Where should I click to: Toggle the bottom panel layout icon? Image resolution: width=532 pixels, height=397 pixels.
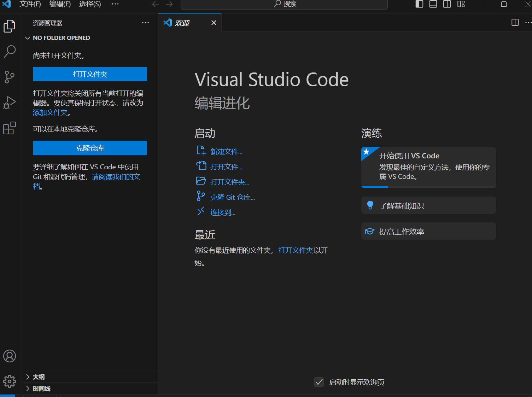pos(433,4)
